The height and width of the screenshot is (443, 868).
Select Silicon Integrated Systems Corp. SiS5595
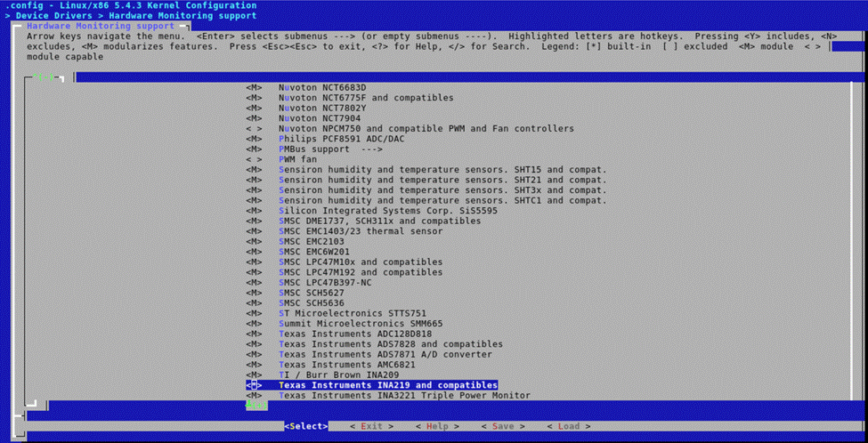[x=388, y=210]
